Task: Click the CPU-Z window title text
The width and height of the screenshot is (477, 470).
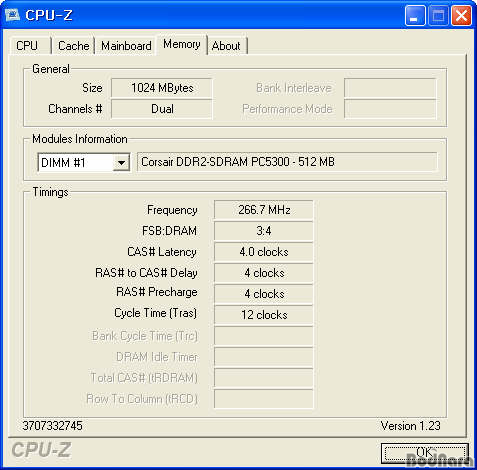Action: [x=49, y=15]
